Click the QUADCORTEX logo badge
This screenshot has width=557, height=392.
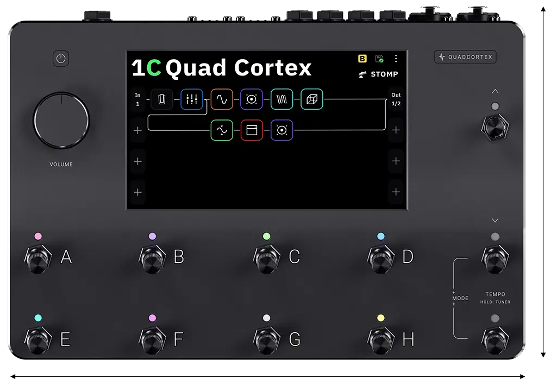[465, 57]
